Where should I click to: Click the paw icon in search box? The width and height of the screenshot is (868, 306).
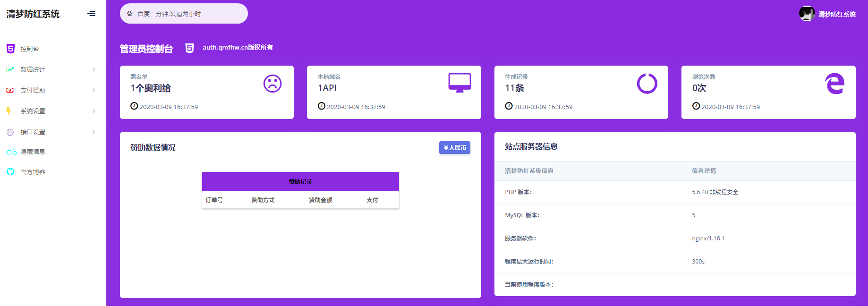point(130,14)
